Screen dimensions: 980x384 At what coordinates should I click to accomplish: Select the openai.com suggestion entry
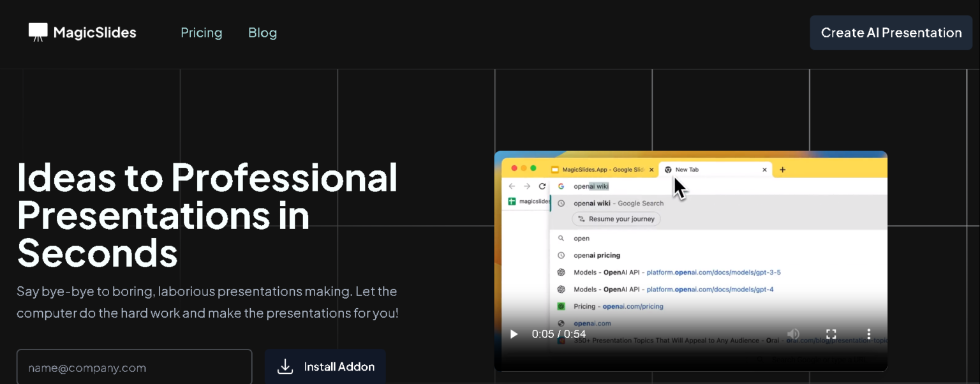(x=592, y=323)
